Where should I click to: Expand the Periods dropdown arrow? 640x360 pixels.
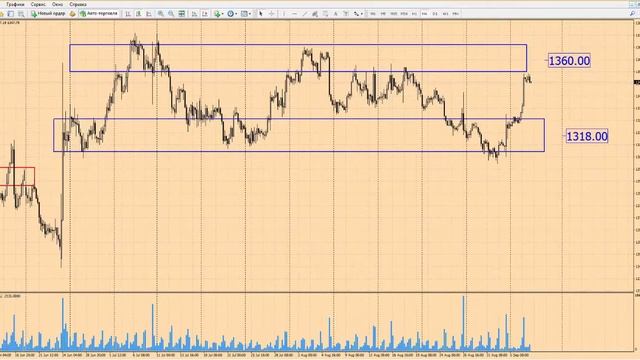pos(236,14)
